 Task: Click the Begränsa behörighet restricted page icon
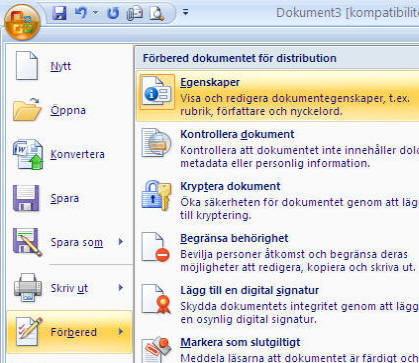[155, 248]
